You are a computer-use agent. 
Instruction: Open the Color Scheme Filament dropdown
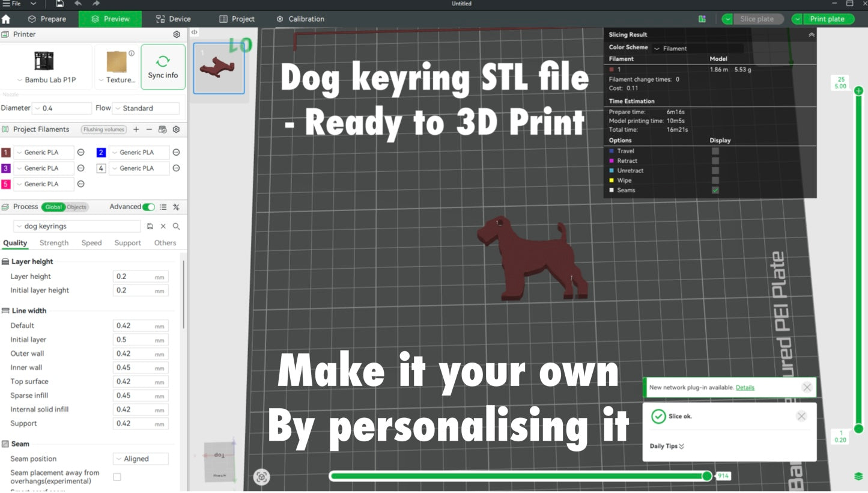tap(698, 49)
